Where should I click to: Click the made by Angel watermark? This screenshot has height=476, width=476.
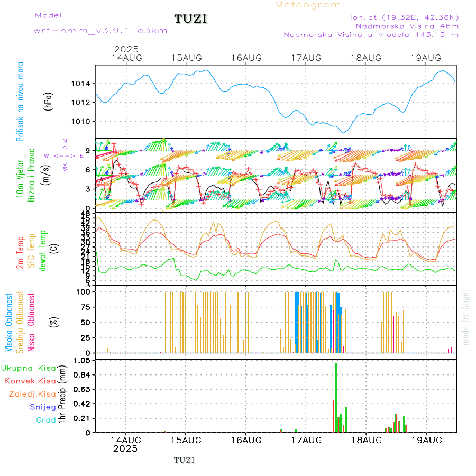pyautogui.click(x=466, y=317)
